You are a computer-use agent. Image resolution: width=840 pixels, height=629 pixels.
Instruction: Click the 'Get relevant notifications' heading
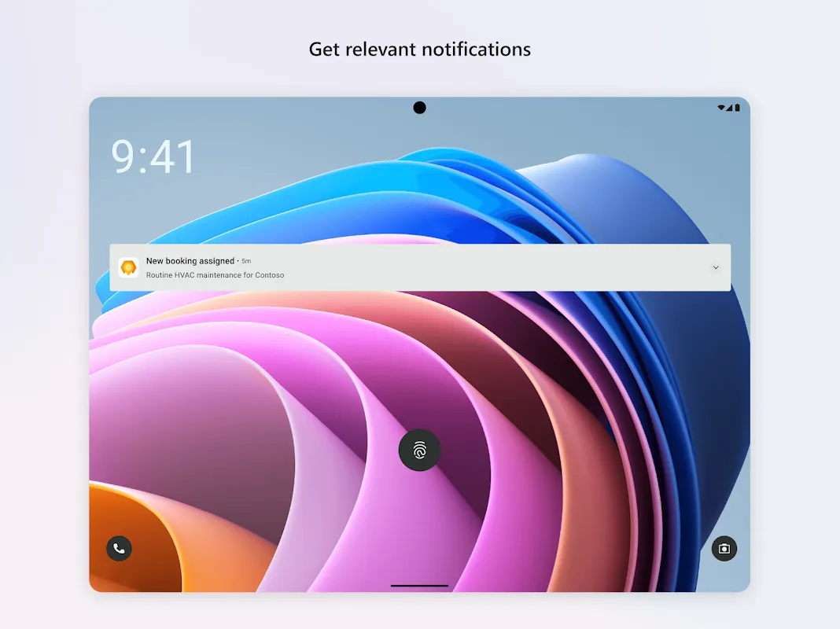419,50
